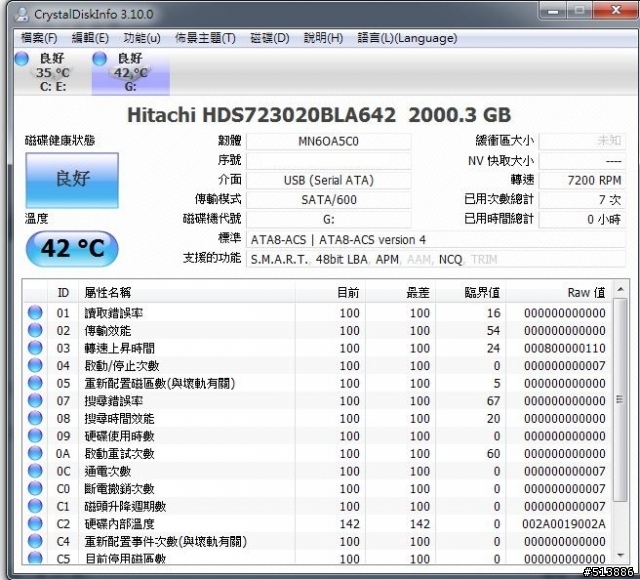The width and height of the screenshot is (640, 580).
Task: Click the status icon for attribute C2
Action: click(35, 524)
